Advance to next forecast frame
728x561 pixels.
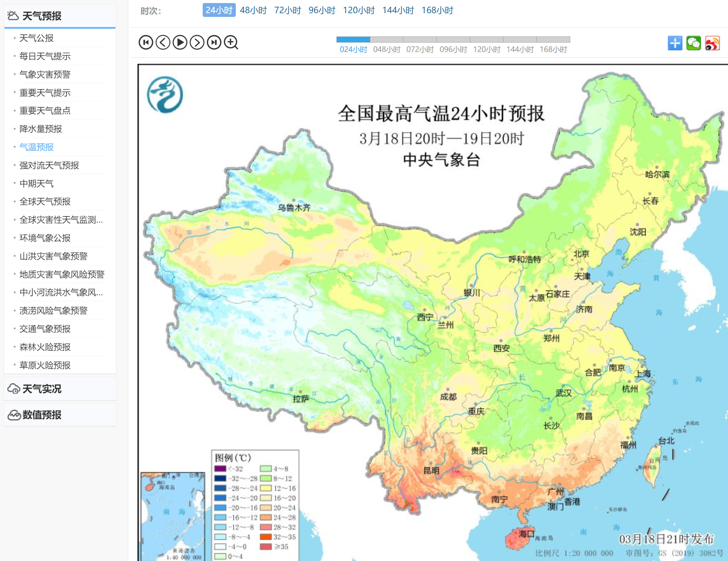click(197, 43)
